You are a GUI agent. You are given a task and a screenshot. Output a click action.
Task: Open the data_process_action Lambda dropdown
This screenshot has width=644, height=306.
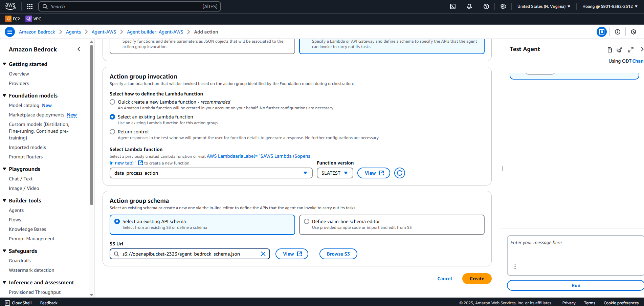click(211, 173)
